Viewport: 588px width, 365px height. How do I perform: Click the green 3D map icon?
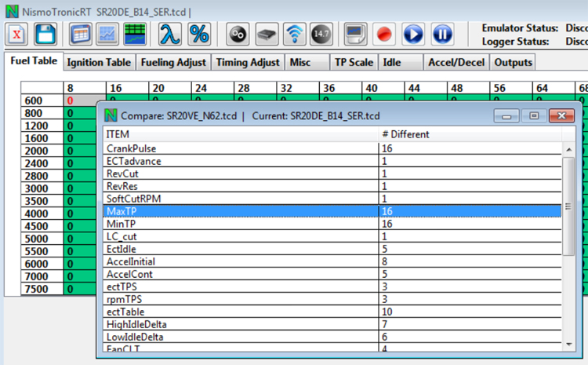tap(135, 35)
